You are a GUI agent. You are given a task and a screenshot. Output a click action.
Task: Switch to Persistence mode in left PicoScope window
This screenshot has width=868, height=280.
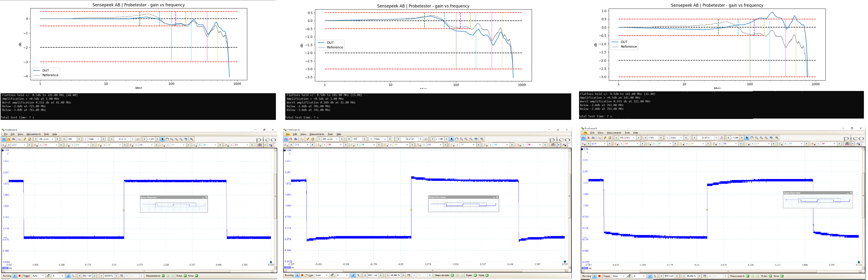coord(9,139)
